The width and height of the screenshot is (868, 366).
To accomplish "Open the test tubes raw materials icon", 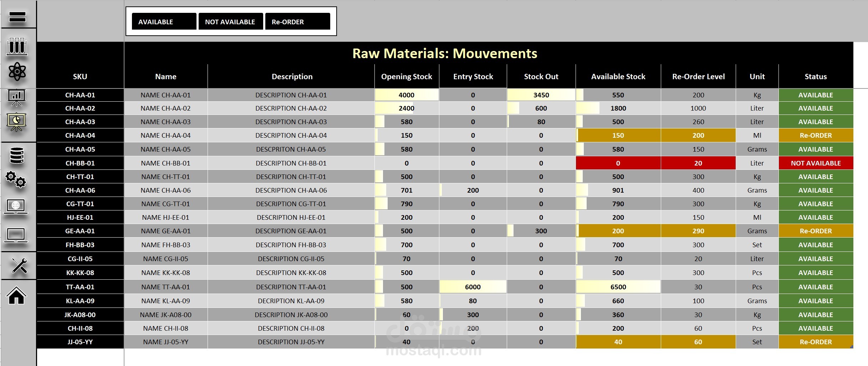I will point(17,46).
